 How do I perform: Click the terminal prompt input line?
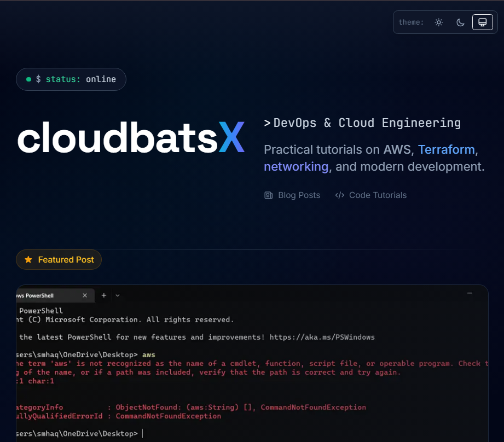[142, 433]
